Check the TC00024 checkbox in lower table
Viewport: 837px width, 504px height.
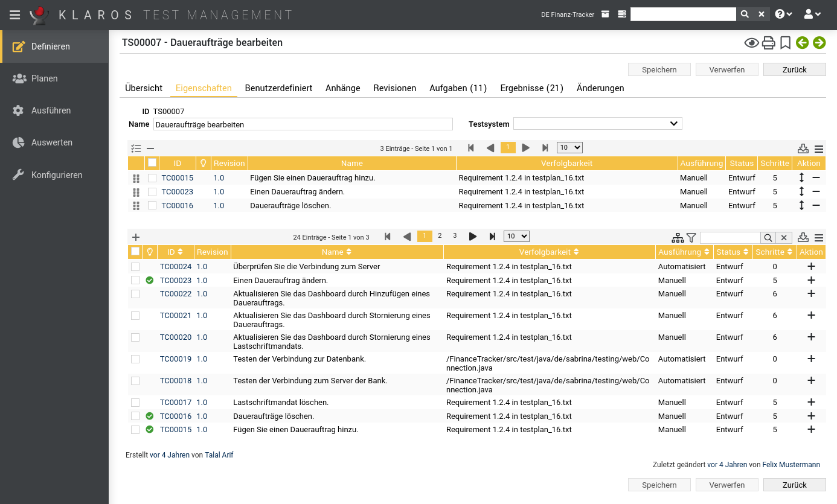135,267
